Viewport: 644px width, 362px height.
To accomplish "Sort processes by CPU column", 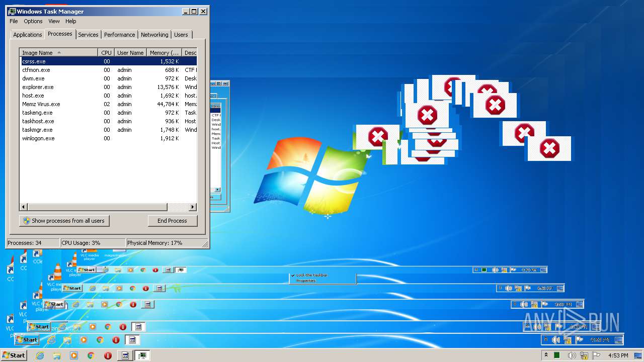I will [x=106, y=53].
